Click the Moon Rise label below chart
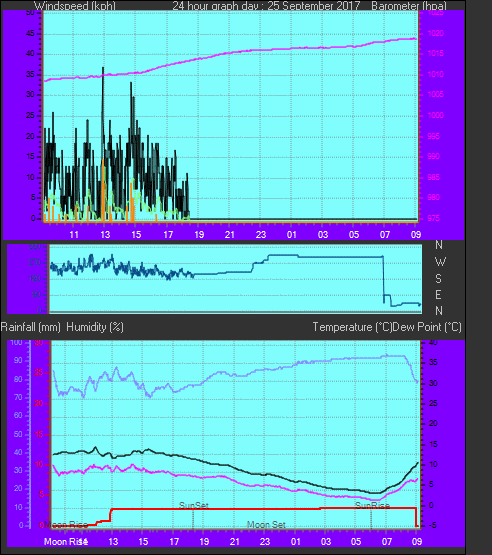 pyautogui.click(x=66, y=542)
